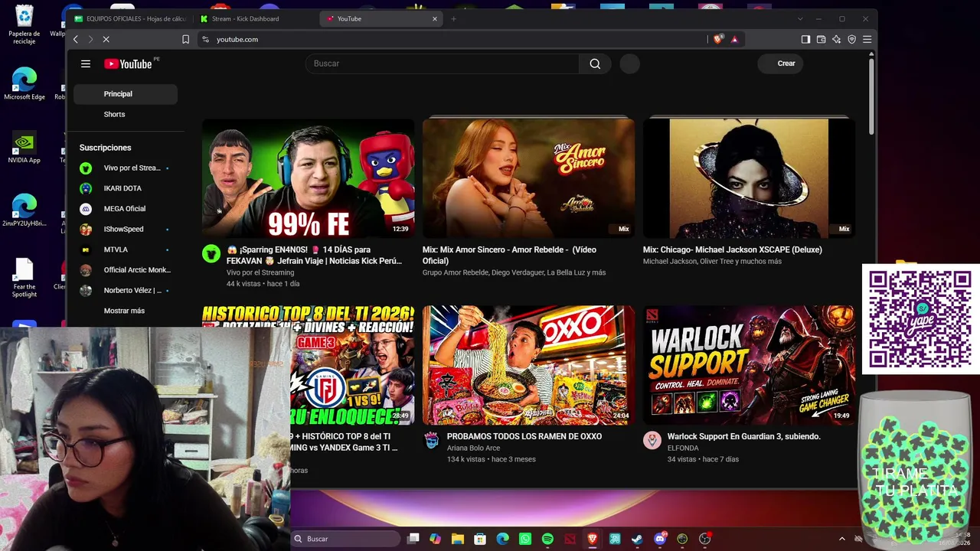Open the Vivo por el Streaming subscription

[126, 168]
